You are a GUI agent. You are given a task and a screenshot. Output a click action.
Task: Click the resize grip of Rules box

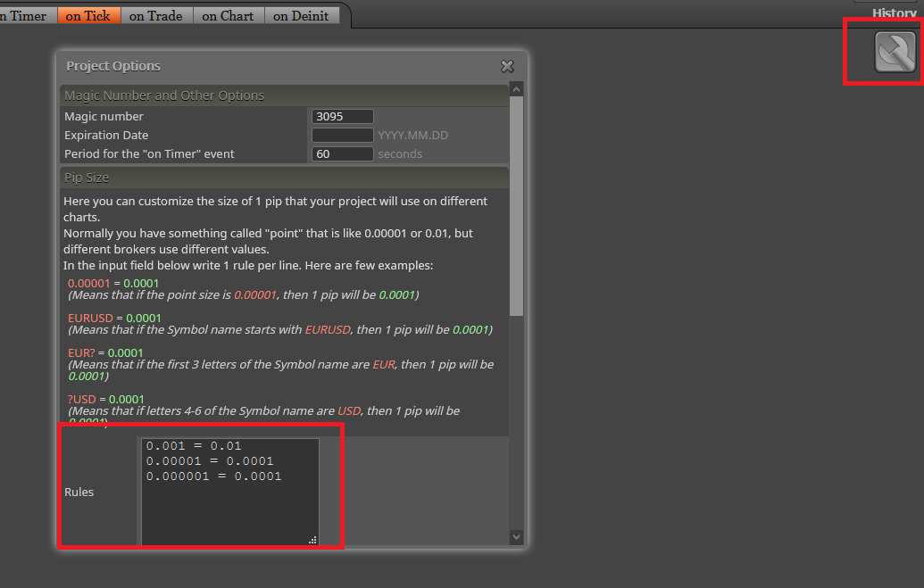coord(313,540)
